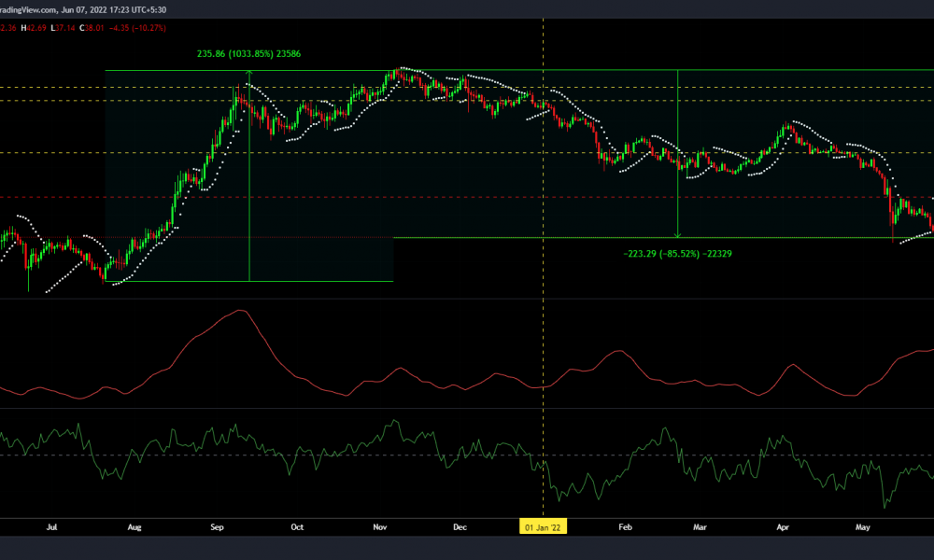Click the 'L37.14' low value in legend
The image size is (934, 560).
click(64, 28)
